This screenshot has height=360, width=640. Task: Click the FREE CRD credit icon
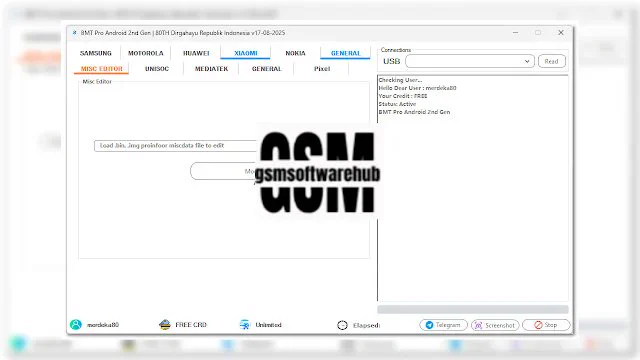(x=165, y=324)
